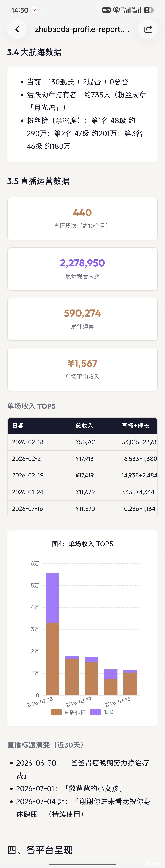The width and height of the screenshot is (165, 868).
Task: Tap the 3.5 直播运营数据 heading
Action: [x=38, y=181]
